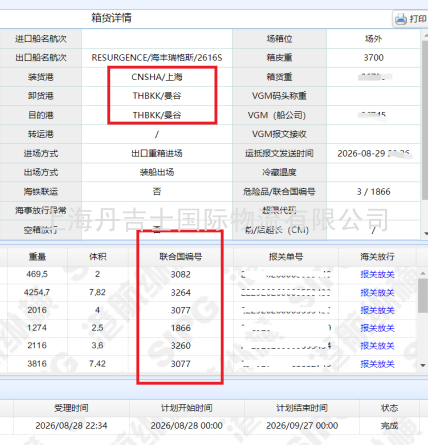428x445 pixels.
Task: Click the tare weight value 3700
Action: (373, 58)
